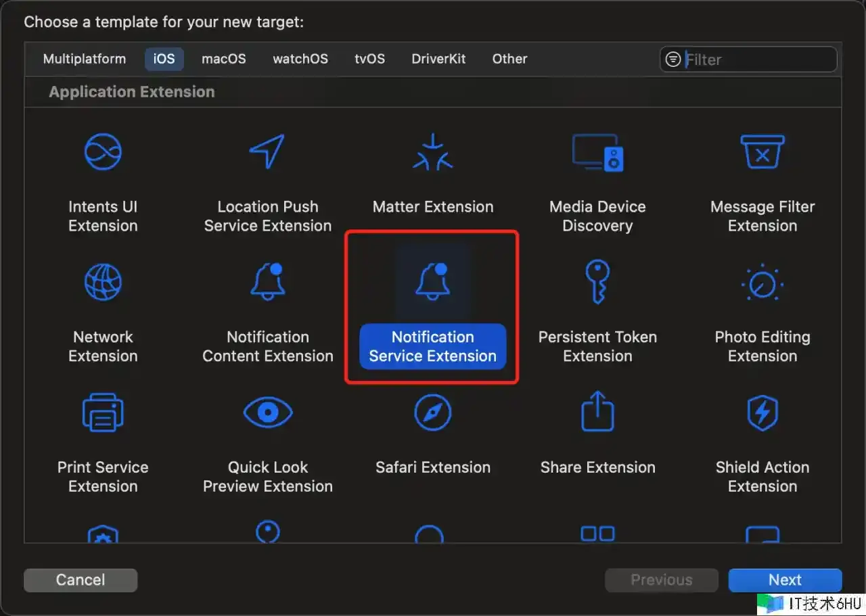Choose the Location Push Service Extension icon

(x=267, y=151)
